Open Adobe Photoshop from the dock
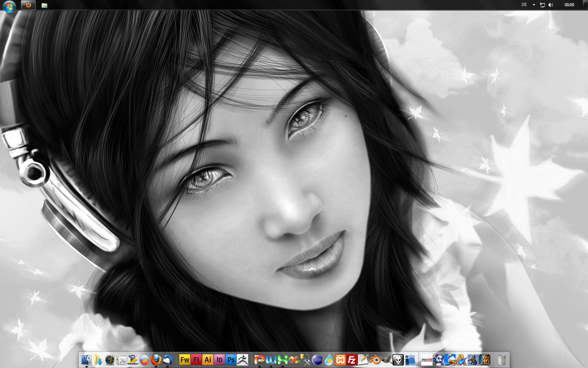The image size is (588, 368). [231, 360]
